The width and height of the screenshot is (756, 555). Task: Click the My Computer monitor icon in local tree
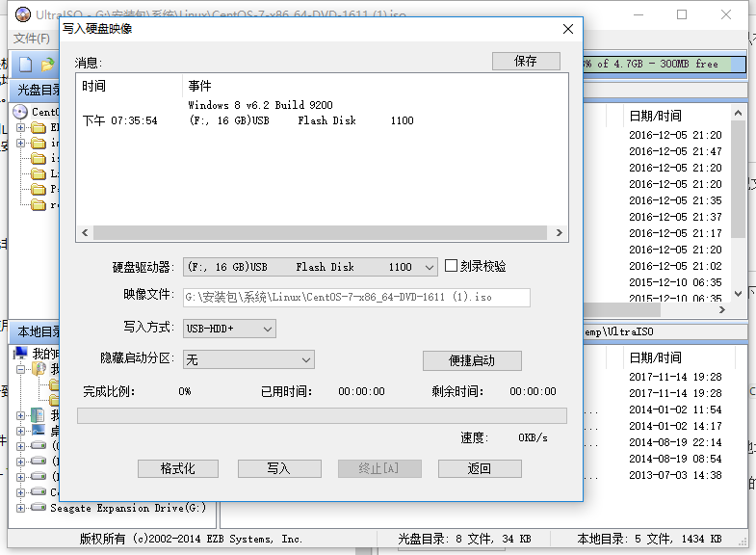[x=20, y=354]
